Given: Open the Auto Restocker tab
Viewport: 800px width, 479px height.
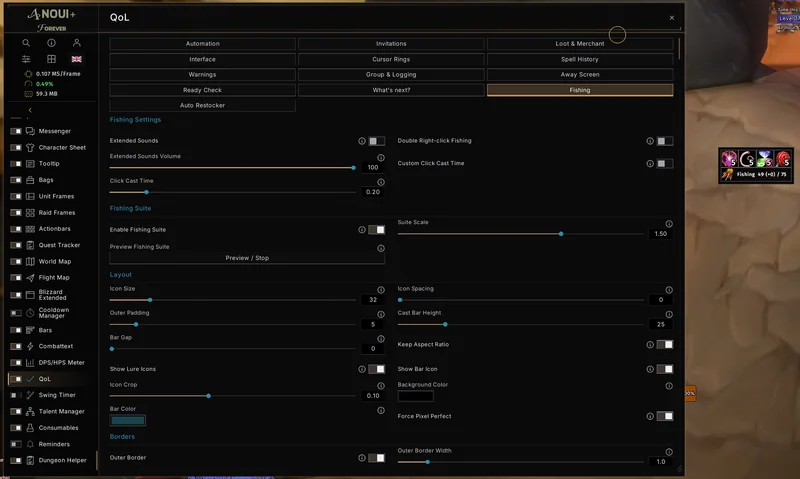Looking at the screenshot, I should [x=203, y=105].
